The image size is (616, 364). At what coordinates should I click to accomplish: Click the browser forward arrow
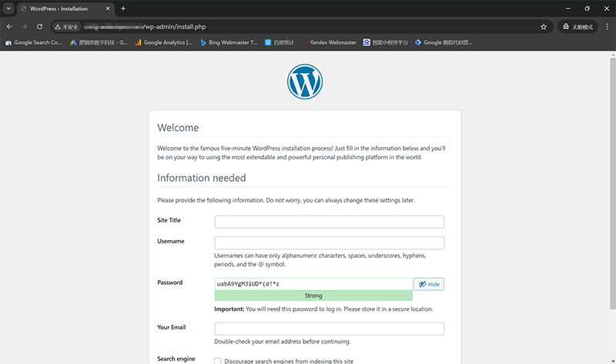[x=25, y=27]
